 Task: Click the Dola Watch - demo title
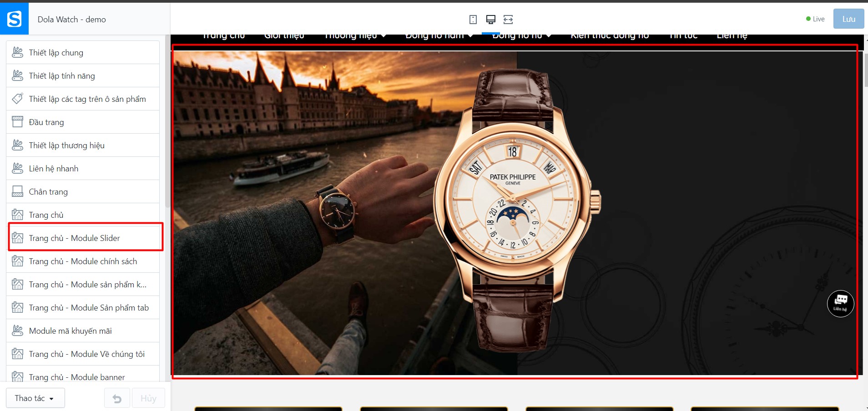tap(72, 20)
